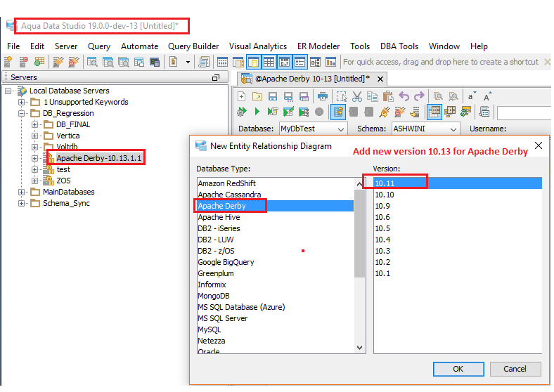Expand the MainDatabases folder
This screenshot has height=392, width=554.
[22, 192]
